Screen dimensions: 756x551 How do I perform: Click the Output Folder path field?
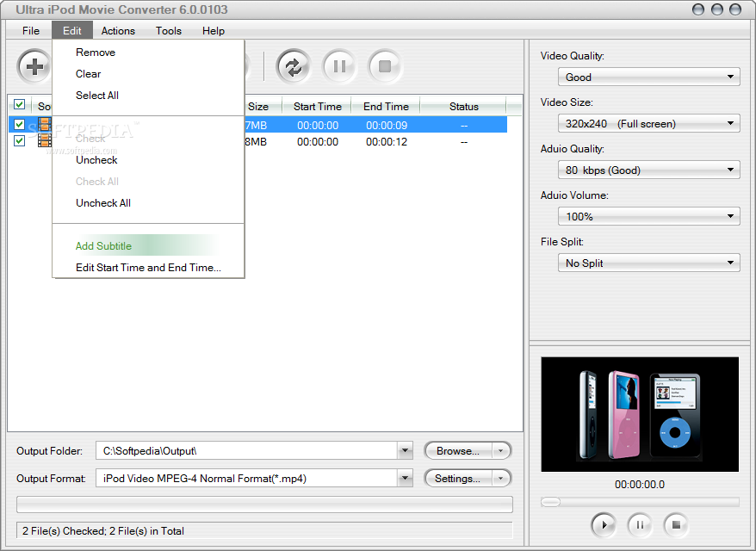pos(247,451)
